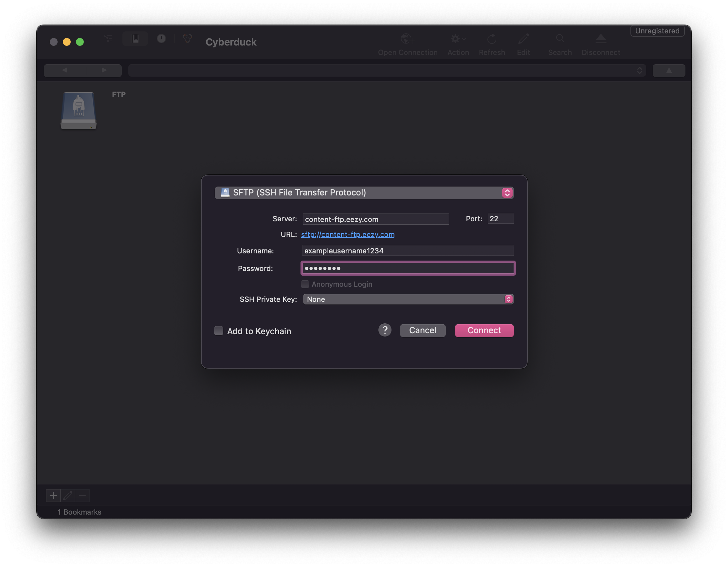The width and height of the screenshot is (728, 567).
Task: Edit bookmark with bottom pencil icon
Action: coord(68,496)
